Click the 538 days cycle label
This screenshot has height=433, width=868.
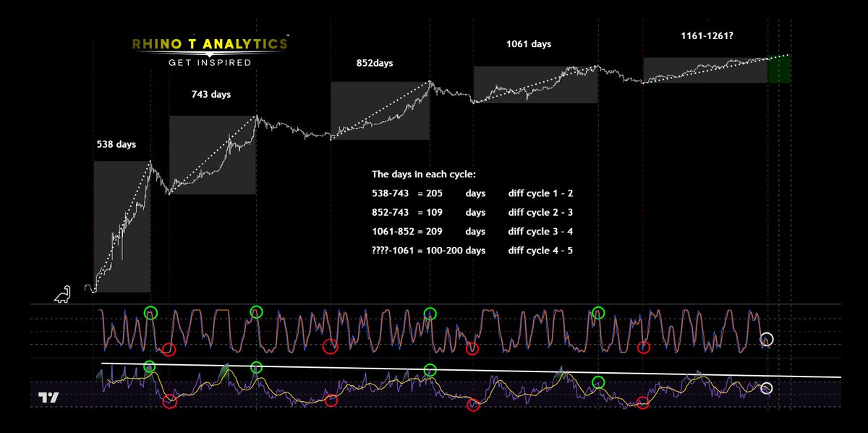[x=116, y=144]
